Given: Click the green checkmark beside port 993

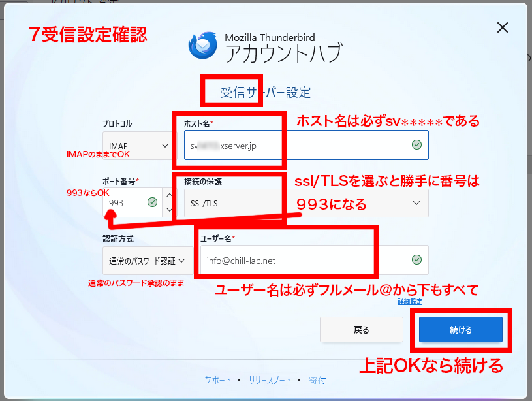Looking at the screenshot, I should [x=152, y=202].
